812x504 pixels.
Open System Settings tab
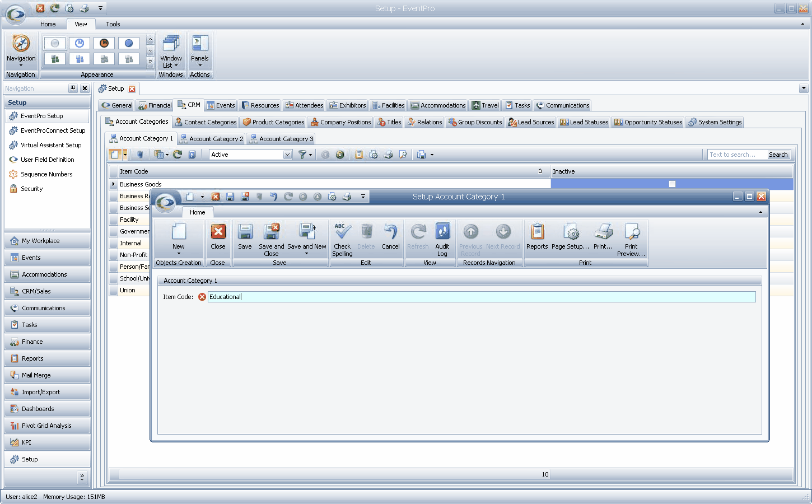(x=715, y=122)
